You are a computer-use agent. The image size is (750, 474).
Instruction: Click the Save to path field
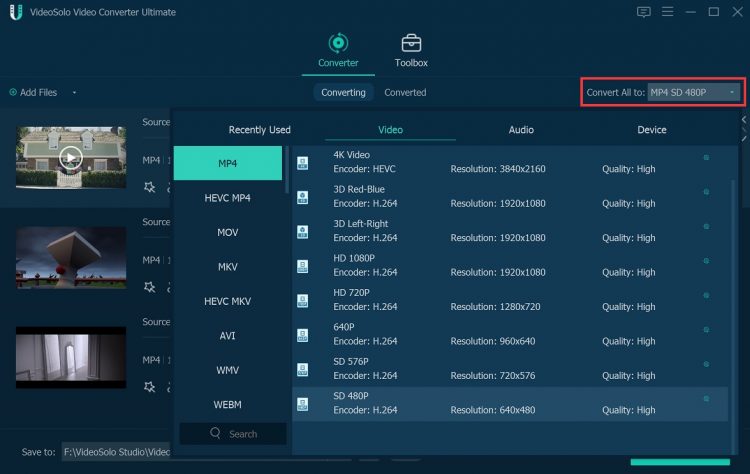pyautogui.click(x=116, y=452)
